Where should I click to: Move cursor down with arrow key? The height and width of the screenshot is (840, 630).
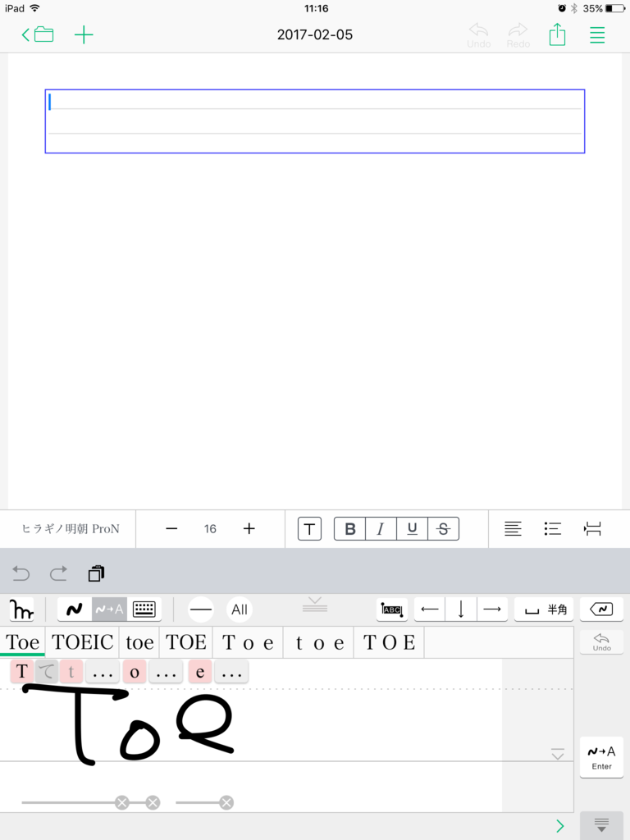(461, 609)
